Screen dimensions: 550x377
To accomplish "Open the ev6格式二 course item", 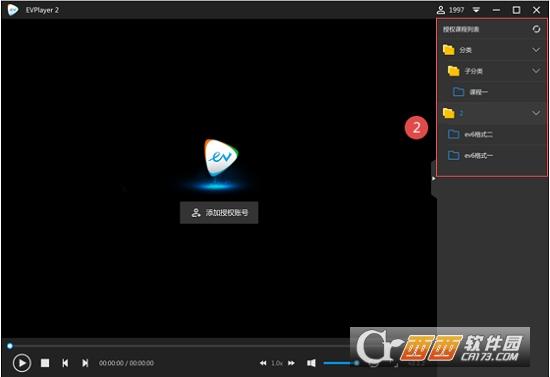I will pos(492,134).
